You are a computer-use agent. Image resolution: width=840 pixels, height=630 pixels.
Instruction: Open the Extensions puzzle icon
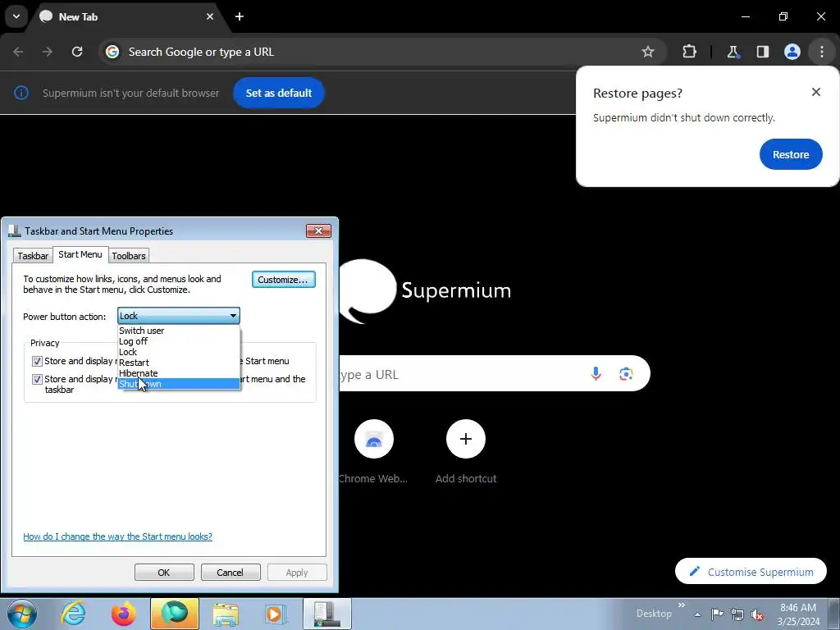click(x=689, y=52)
